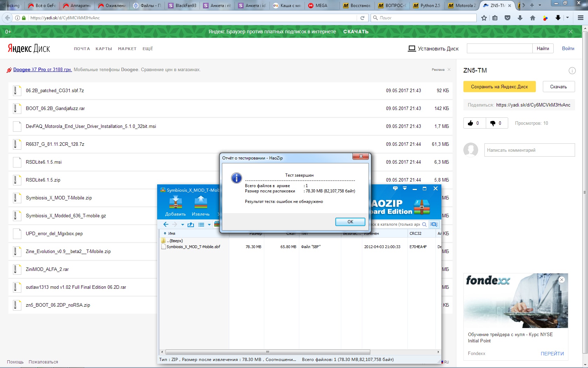588x368 pixels.
Task: Open МАРКЕТ link in Yandex header
Action: click(x=127, y=49)
